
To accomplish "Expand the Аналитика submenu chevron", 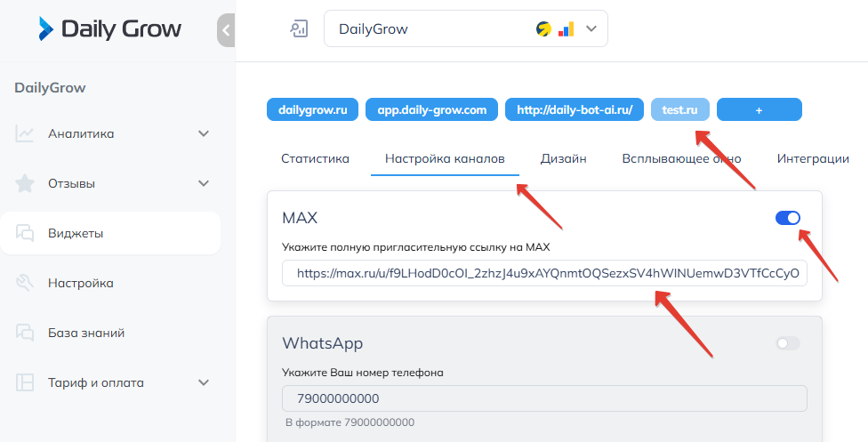I will pos(204,134).
